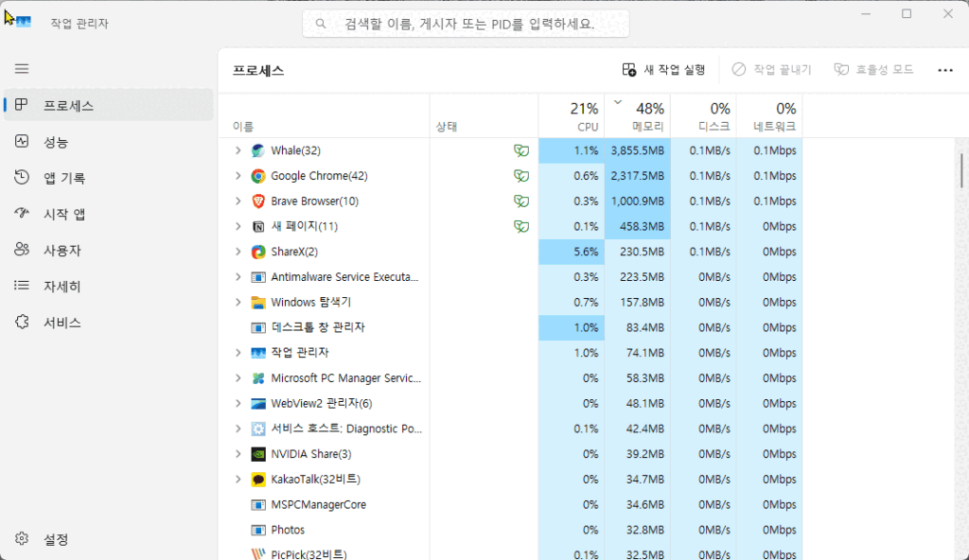Image resolution: width=969 pixels, height=560 pixels.
Task: Expand the Antimalware Service Executable row
Action: (238, 277)
